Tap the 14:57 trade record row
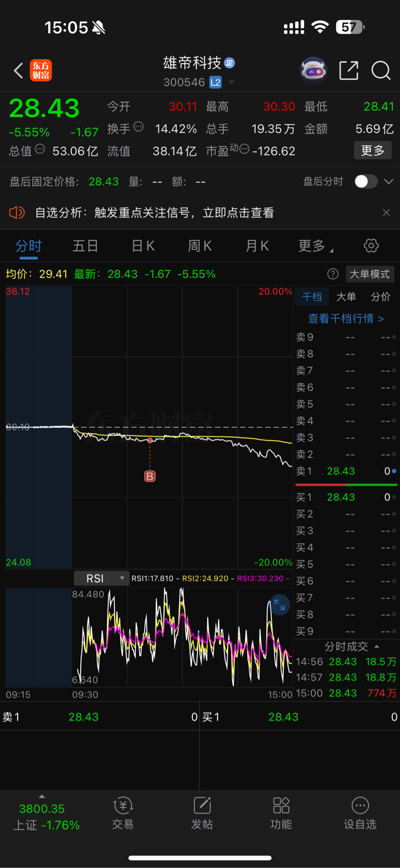Image resolution: width=400 pixels, height=868 pixels. [x=346, y=677]
